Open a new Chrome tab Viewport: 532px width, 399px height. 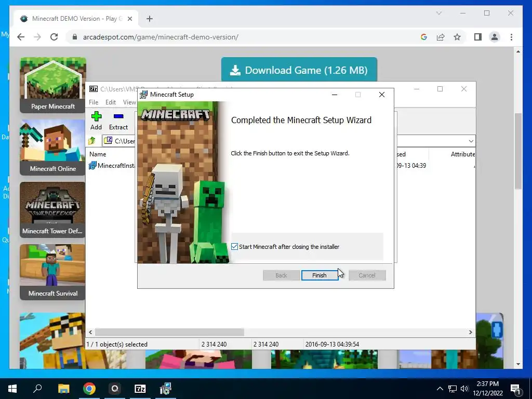point(150,19)
